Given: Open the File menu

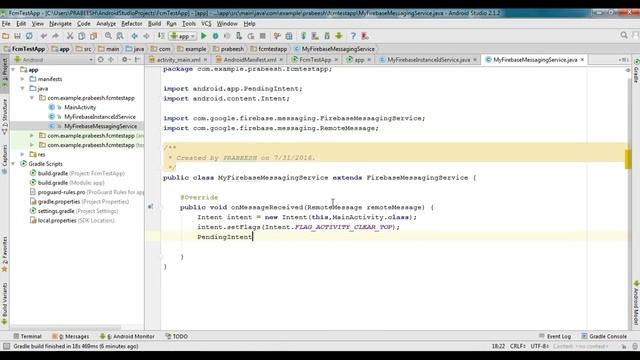Looking at the screenshot, I should 6,24.
